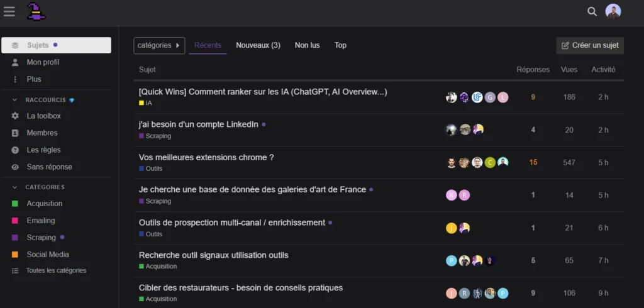The height and width of the screenshot is (308, 644).
Task: Click Acquisition tag under Cibler des restaurateurs
Action: [158, 299]
